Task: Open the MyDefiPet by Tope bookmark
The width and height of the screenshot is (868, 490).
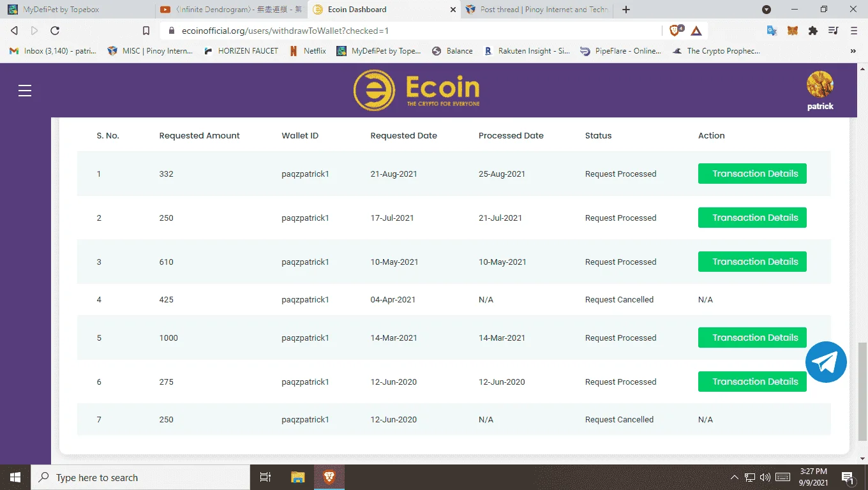Action: coord(379,51)
